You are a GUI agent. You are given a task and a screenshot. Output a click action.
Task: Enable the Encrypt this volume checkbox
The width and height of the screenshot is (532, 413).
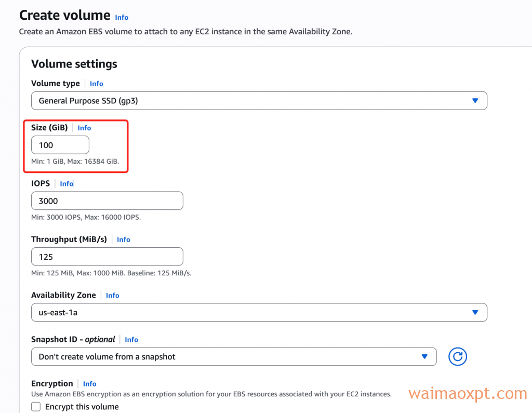point(36,407)
